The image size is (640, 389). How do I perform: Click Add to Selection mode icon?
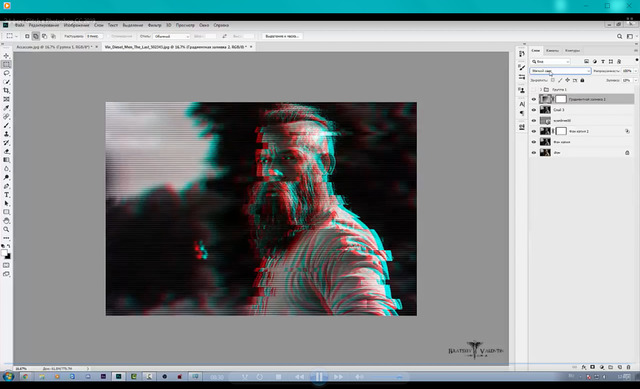point(36,36)
